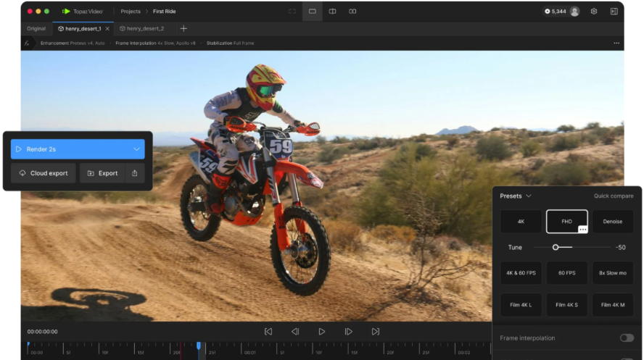Add a new tab with plus icon

[183, 28]
